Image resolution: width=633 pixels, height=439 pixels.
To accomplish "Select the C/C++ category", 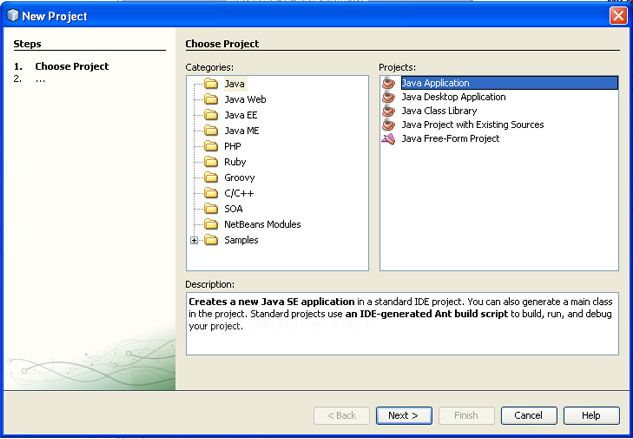I will point(239,193).
